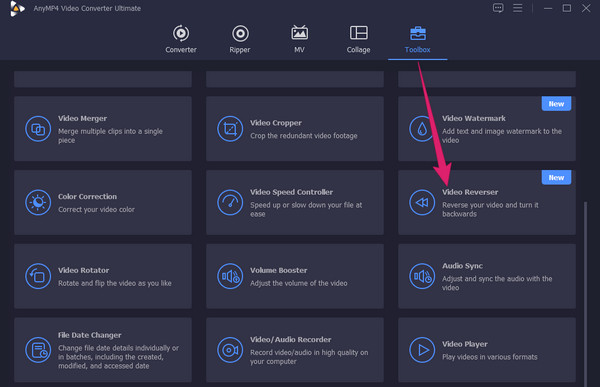Click the Video Player play icon
This screenshot has height=387, width=600.
(422, 350)
